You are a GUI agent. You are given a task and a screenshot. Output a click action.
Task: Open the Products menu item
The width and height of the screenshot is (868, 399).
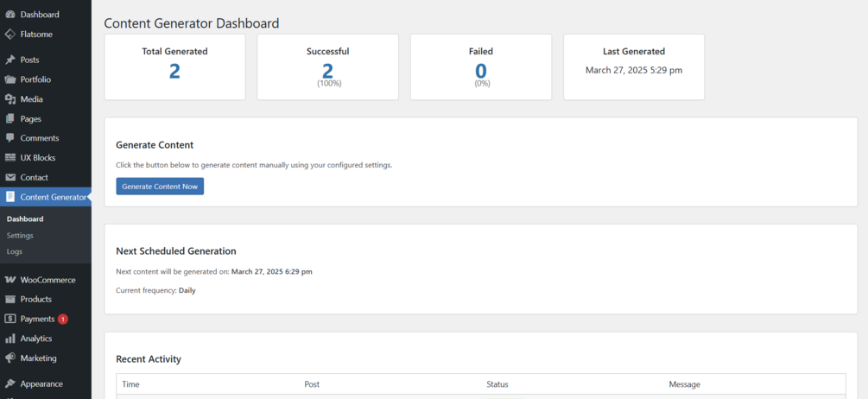click(x=35, y=300)
